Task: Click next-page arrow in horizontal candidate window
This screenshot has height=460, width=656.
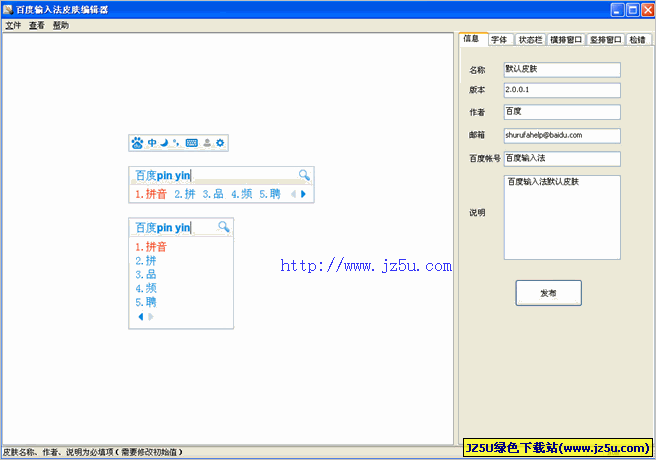Action: pyautogui.click(x=304, y=194)
